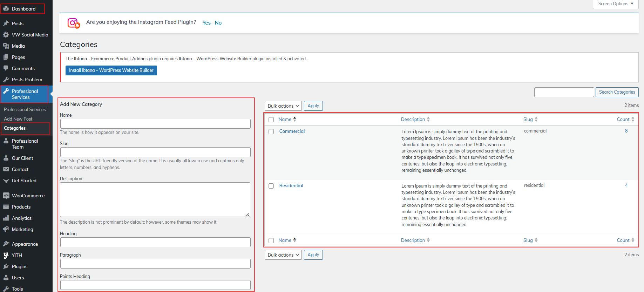
Task: Click the Marketing megaphone icon
Action: click(x=6, y=229)
